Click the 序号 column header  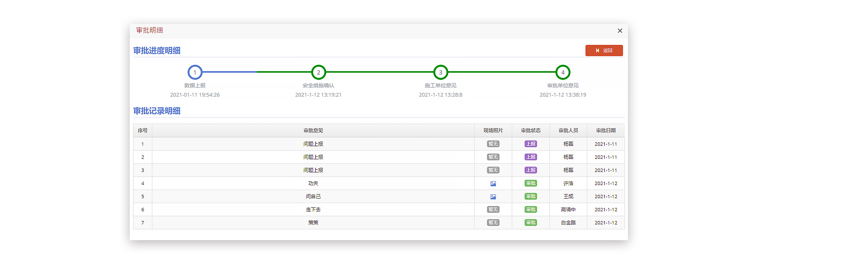pyautogui.click(x=142, y=130)
